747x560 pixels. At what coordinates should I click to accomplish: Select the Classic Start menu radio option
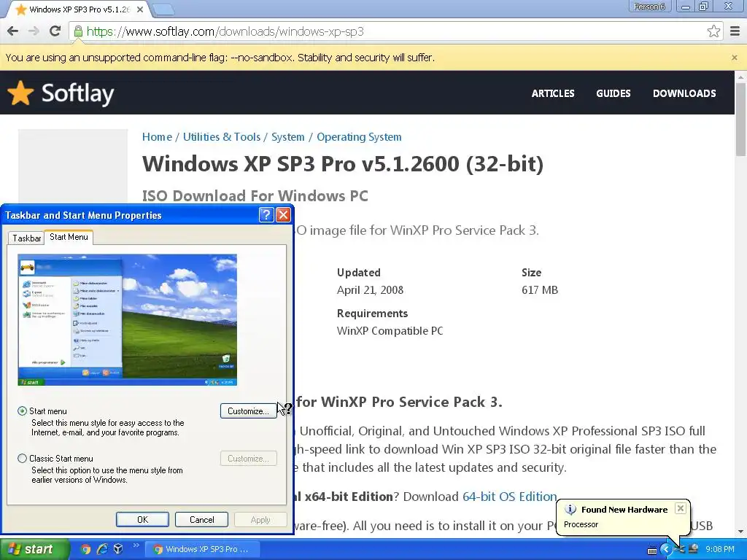click(x=22, y=459)
